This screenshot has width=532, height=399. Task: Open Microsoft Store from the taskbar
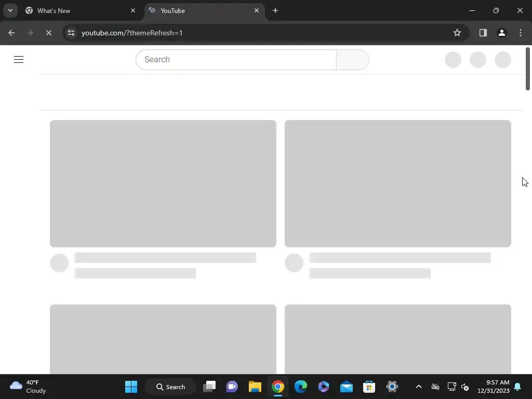pyautogui.click(x=369, y=387)
